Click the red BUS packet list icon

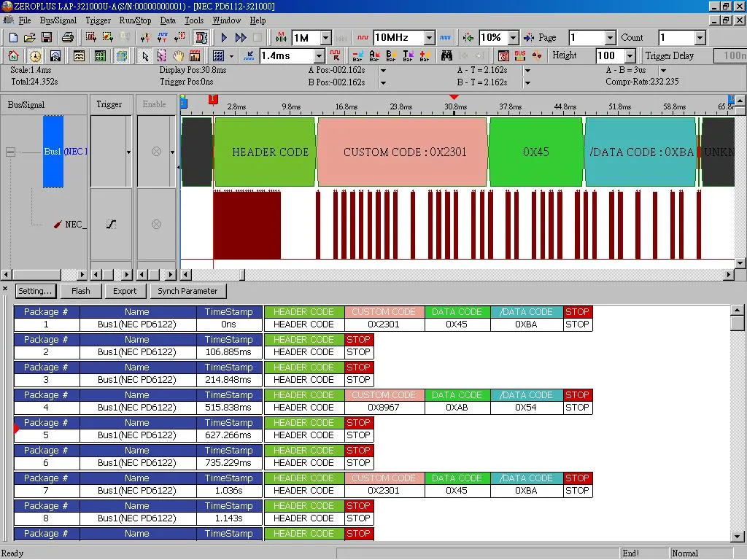(x=520, y=55)
